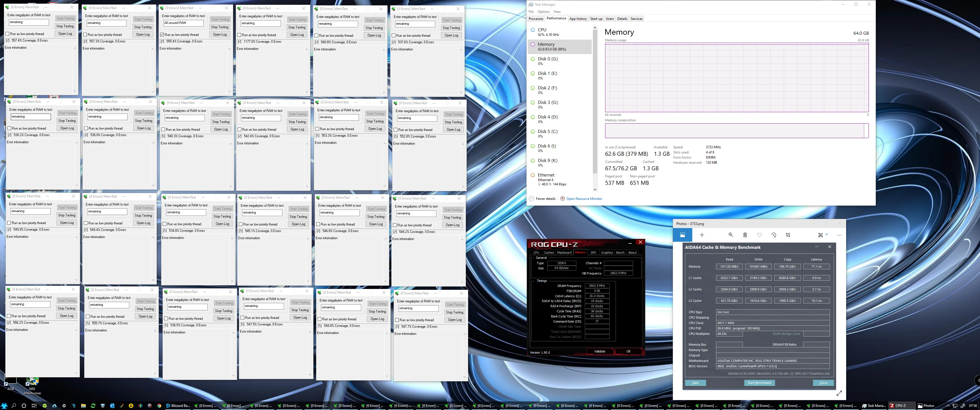
Task: Open Chrome from the taskbar
Action: pos(159,406)
